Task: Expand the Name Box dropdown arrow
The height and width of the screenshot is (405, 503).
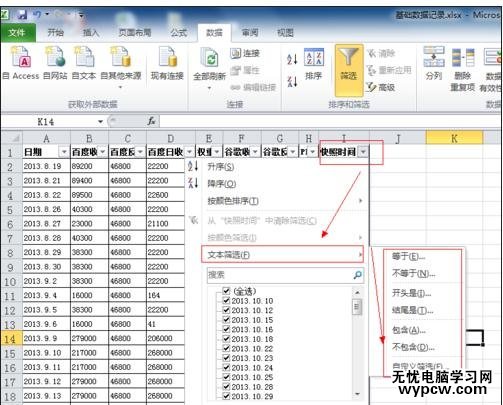Action: 100,122
